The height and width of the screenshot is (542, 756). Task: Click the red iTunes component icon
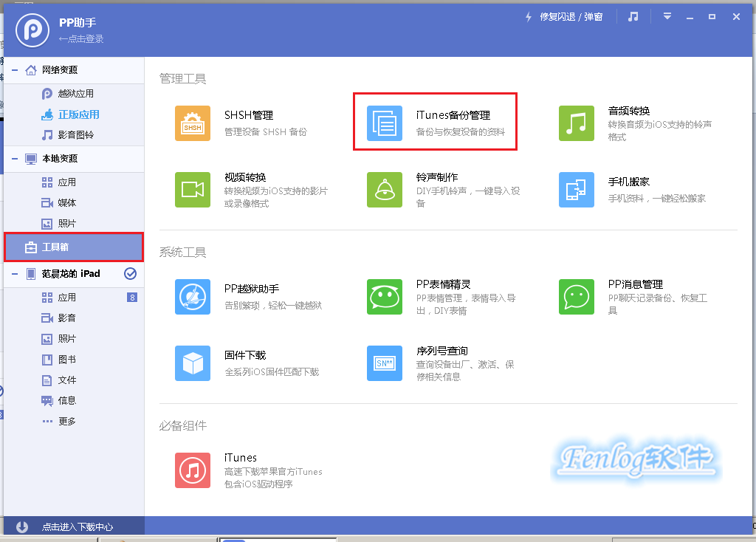[x=193, y=470]
